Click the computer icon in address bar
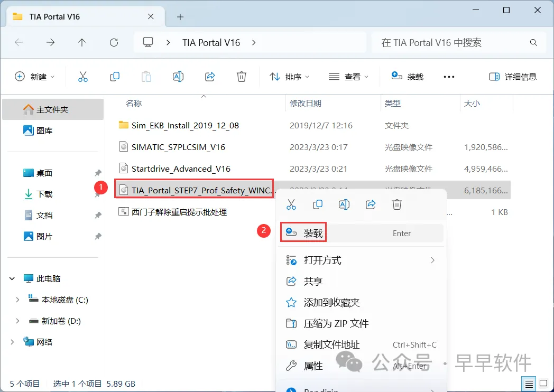The image size is (554, 392). (147, 42)
